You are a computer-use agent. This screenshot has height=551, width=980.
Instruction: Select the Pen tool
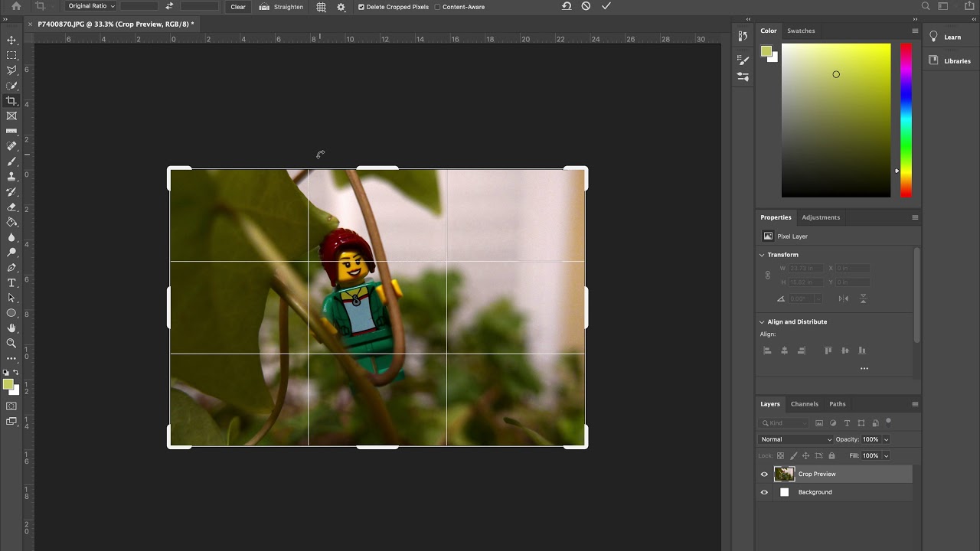tap(11, 268)
